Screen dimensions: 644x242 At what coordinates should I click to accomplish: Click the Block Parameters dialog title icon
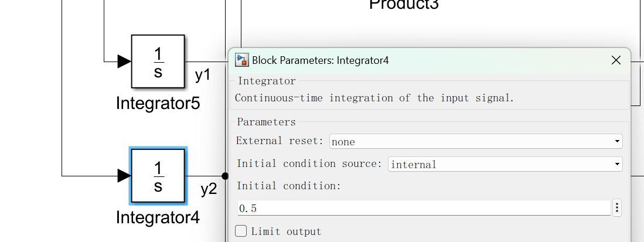click(x=242, y=60)
